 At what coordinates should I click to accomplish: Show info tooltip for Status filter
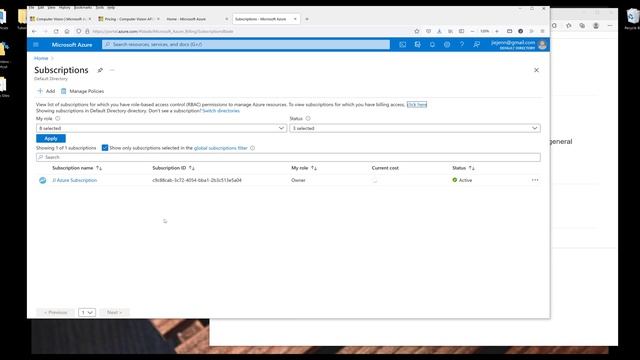[308, 118]
